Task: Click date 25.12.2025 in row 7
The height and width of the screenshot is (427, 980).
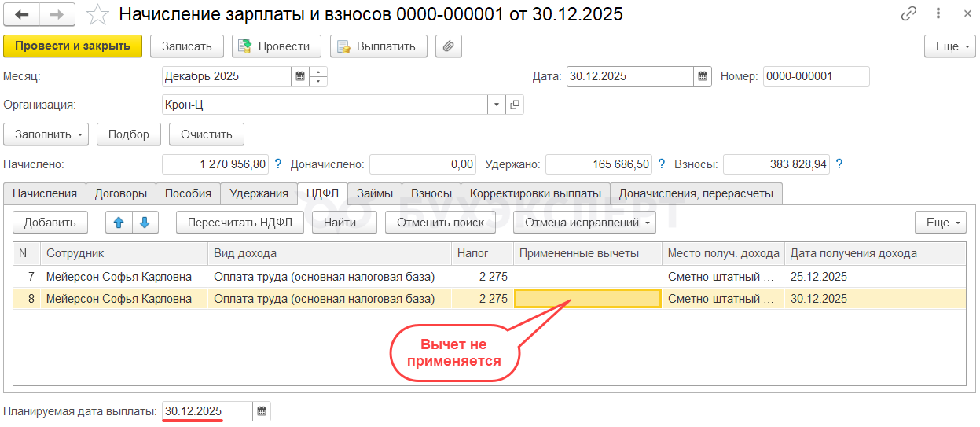Action: coord(819,277)
